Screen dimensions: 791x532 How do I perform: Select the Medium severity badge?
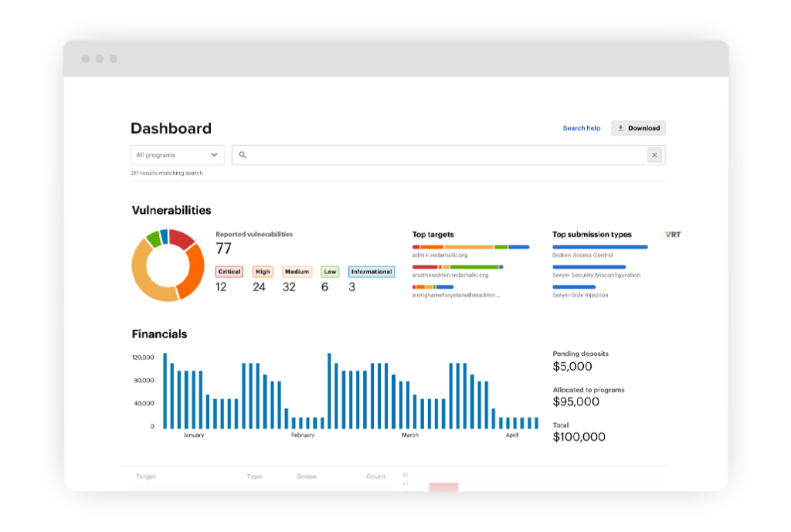coord(297,272)
